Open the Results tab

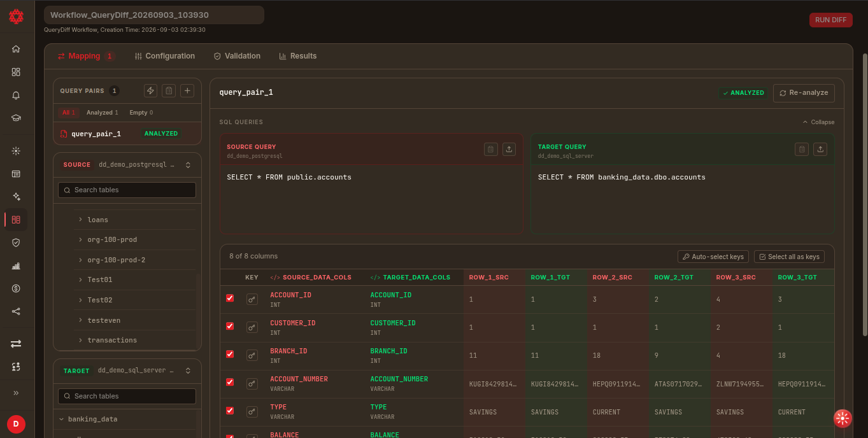click(x=298, y=56)
